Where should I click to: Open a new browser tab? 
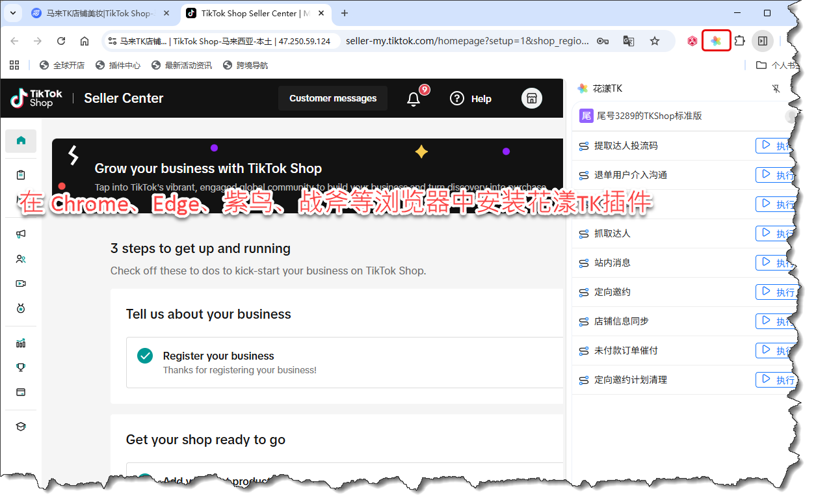tap(345, 13)
